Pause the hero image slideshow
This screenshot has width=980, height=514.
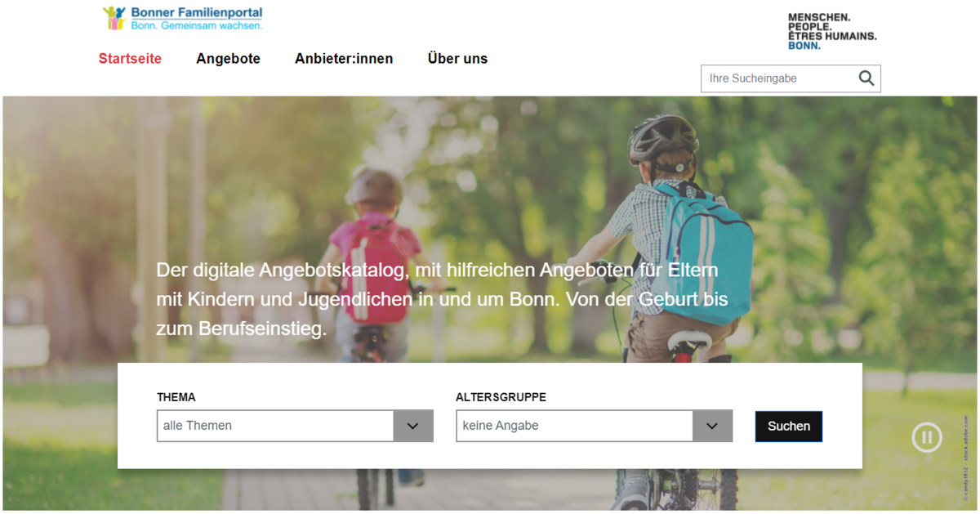coord(926,438)
